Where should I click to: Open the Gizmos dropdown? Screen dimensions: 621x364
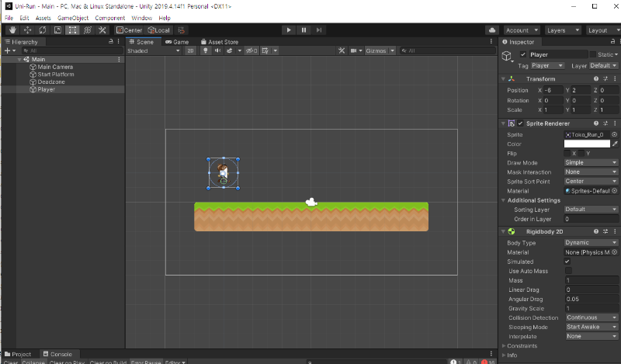[x=380, y=50]
